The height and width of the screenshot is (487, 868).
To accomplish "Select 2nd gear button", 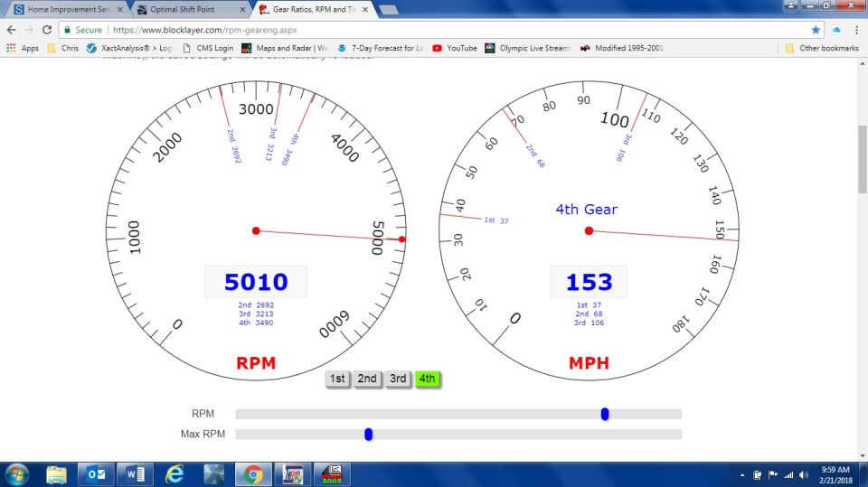I will (367, 379).
